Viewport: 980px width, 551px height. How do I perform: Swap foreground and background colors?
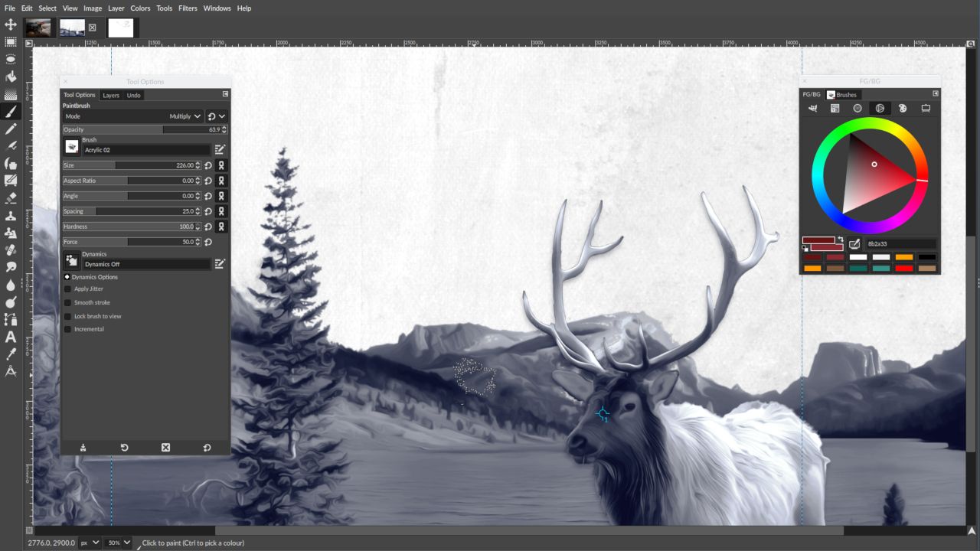tap(841, 240)
